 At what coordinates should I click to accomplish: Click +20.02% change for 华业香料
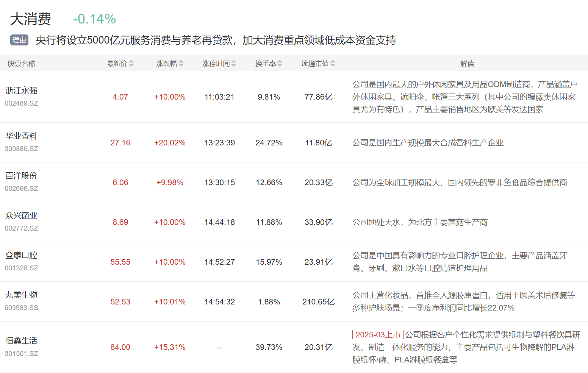(x=170, y=143)
